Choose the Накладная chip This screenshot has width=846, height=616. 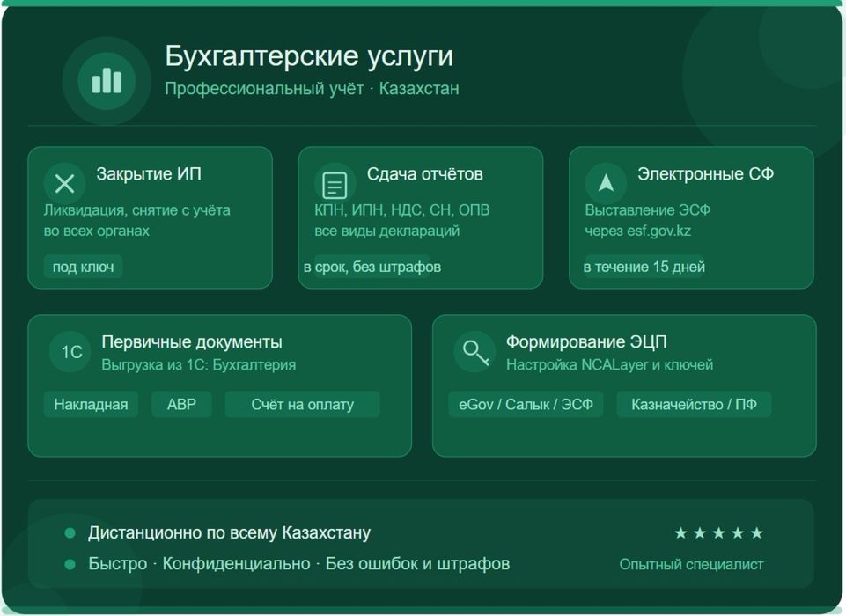coord(92,404)
